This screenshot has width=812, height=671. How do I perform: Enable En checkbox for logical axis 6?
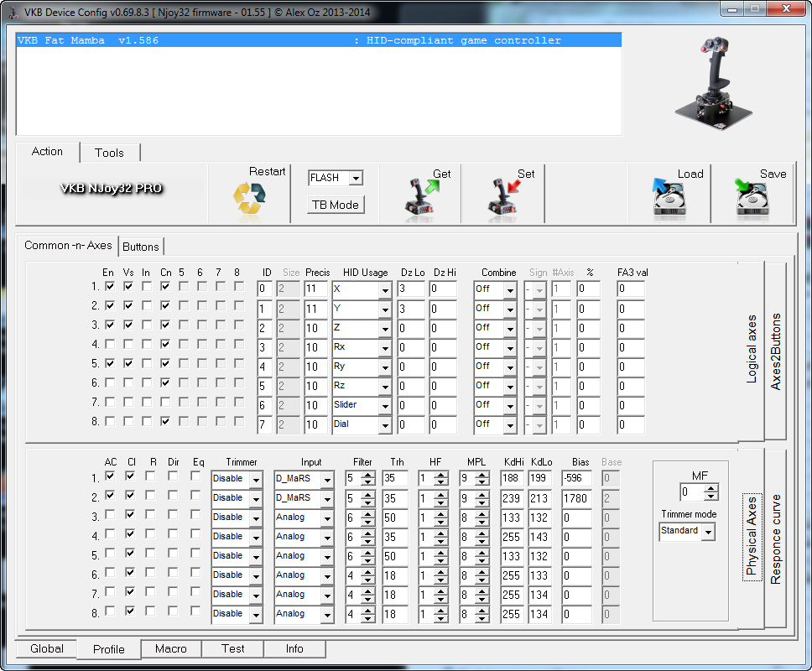pyautogui.click(x=110, y=382)
